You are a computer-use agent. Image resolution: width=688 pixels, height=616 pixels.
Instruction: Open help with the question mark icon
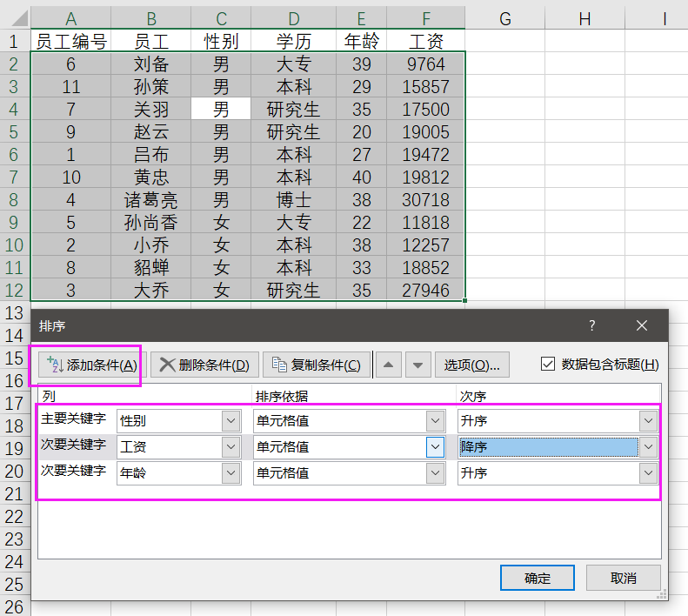click(x=592, y=325)
